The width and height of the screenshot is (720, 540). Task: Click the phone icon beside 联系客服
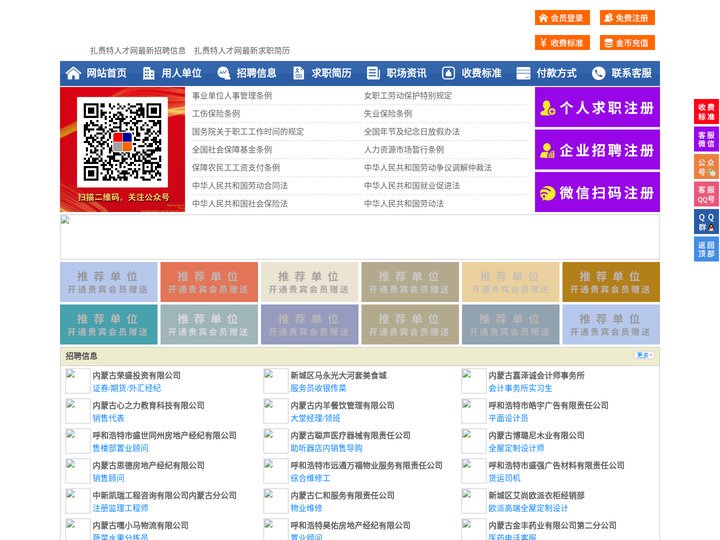(x=598, y=73)
